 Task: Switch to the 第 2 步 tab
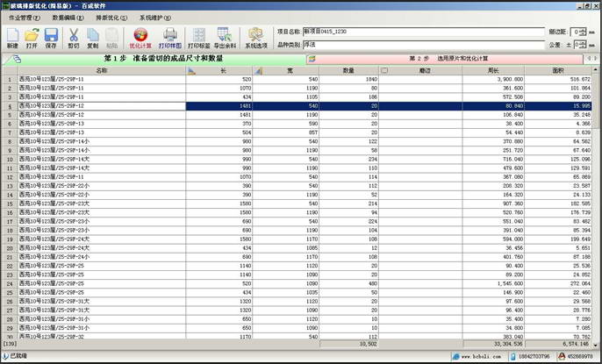[444, 59]
